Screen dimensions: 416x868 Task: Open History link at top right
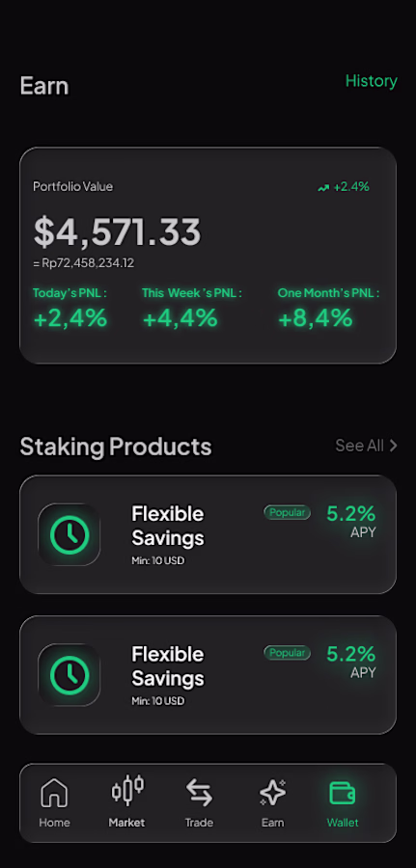(372, 81)
